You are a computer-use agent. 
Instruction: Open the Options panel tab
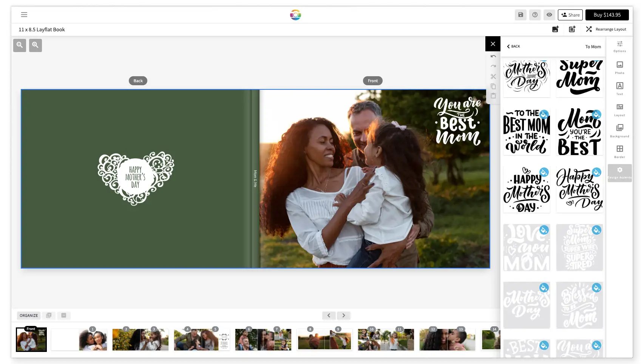pos(619,46)
